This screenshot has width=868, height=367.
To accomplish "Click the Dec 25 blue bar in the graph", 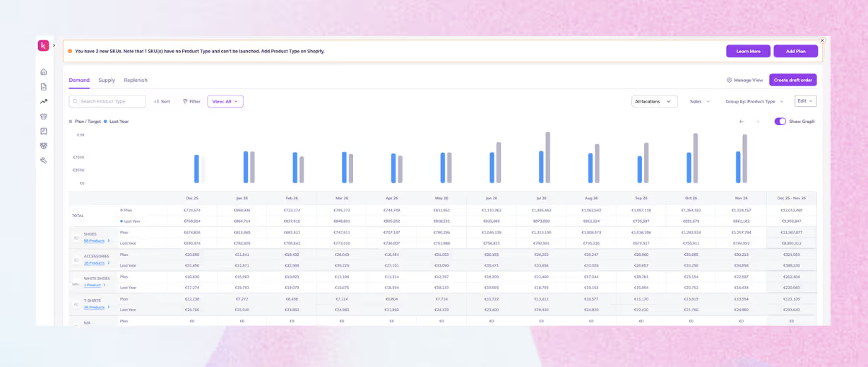I will [196, 170].
